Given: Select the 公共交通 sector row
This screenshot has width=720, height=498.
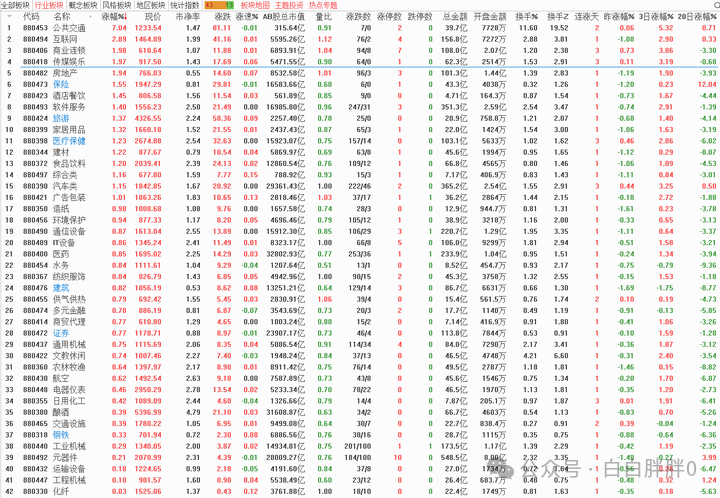Looking at the screenshot, I should pos(360,28).
